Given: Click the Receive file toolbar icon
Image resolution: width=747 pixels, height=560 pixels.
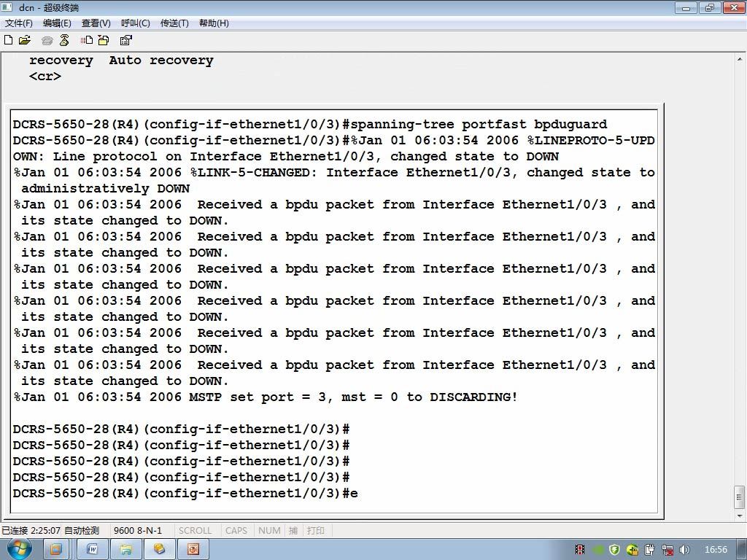Looking at the screenshot, I should point(104,41).
